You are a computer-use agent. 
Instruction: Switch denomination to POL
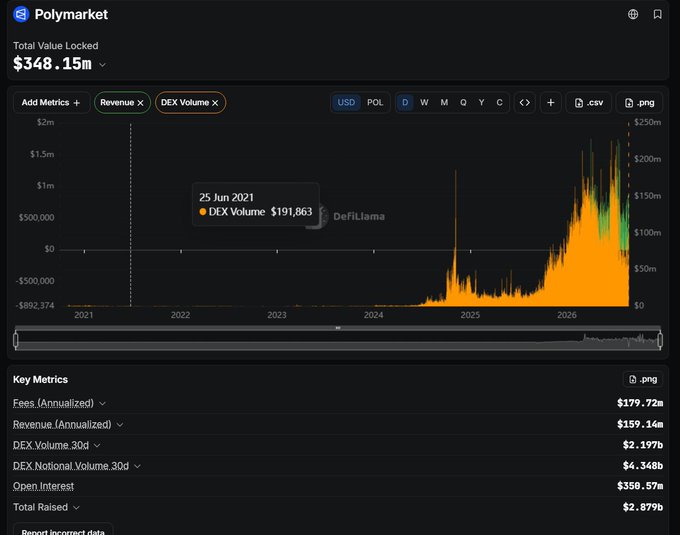pyautogui.click(x=375, y=103)
